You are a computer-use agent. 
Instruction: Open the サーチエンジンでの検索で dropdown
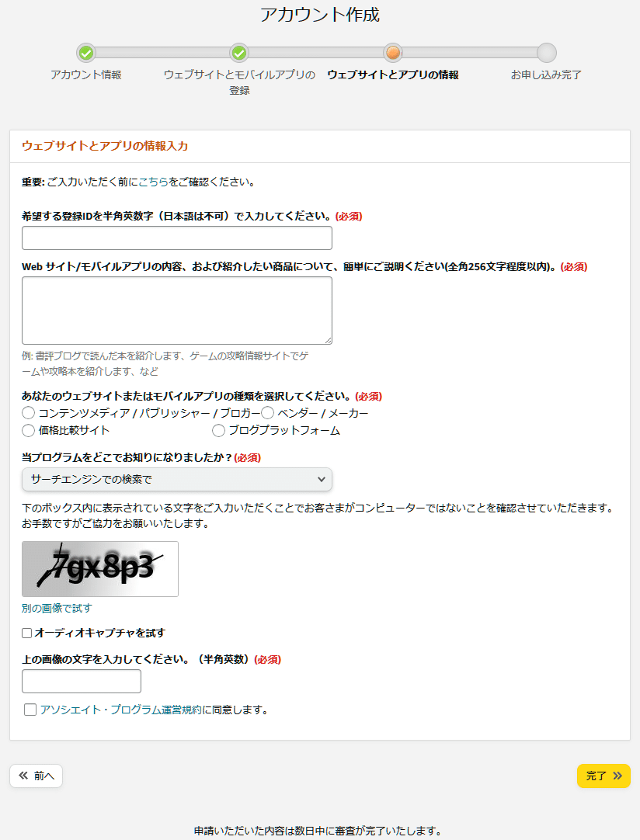177,480
